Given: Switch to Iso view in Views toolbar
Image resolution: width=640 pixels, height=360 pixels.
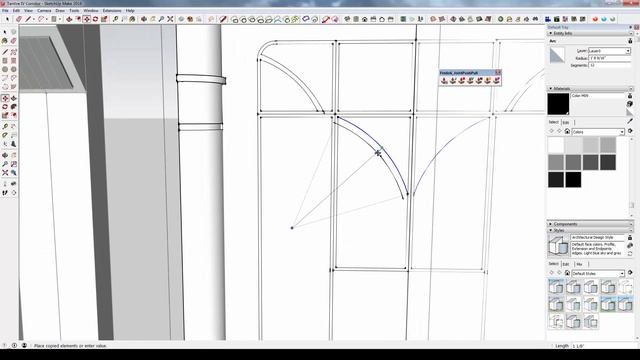Looking at the screenshot, I should pyautogui.click(x=347, y=19).
